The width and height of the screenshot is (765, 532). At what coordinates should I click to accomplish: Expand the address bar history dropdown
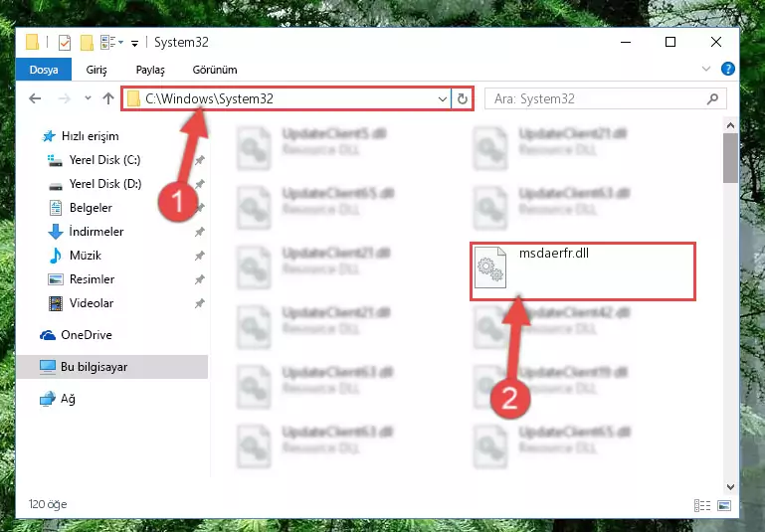[x=443, y=99]
